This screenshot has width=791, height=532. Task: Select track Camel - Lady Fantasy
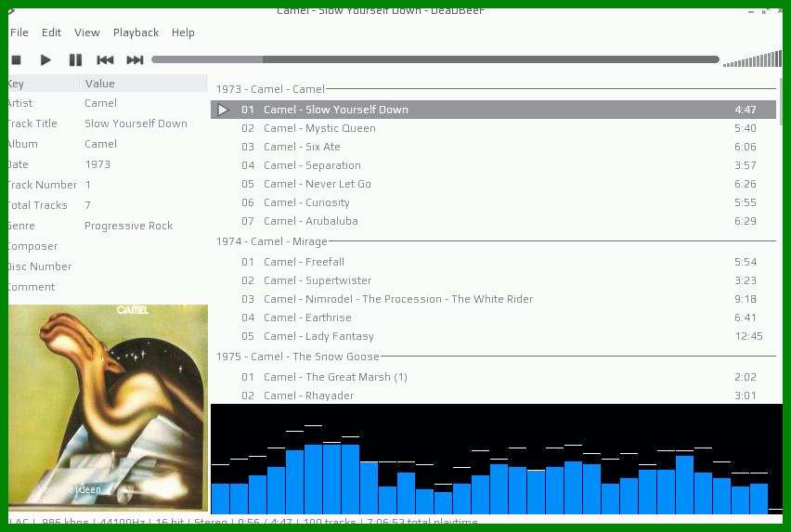(x=493, y=336)
